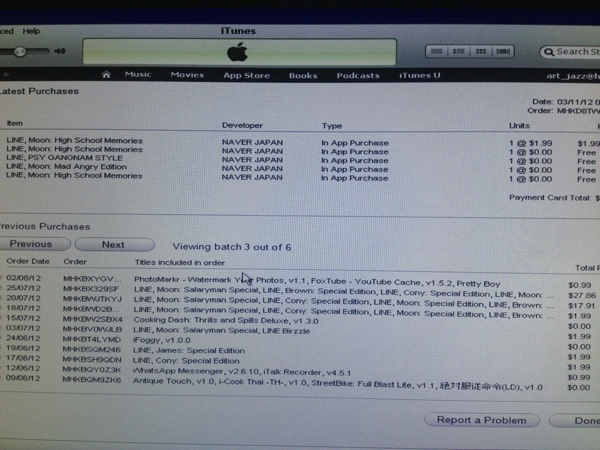The width and height of the screenshot is (600, 450).
Task: Click the Previous Purchases heading
Action: (45, 227)
